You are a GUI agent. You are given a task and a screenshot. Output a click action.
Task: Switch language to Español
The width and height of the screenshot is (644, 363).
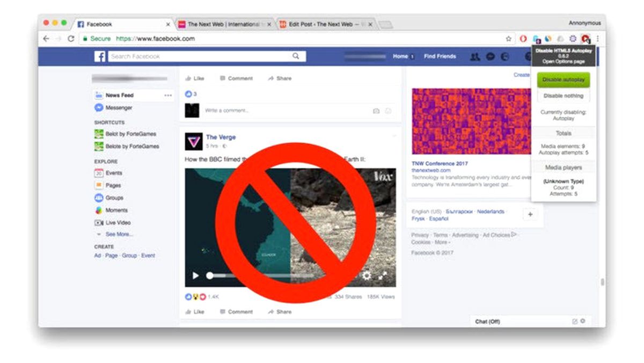(440, 219)
